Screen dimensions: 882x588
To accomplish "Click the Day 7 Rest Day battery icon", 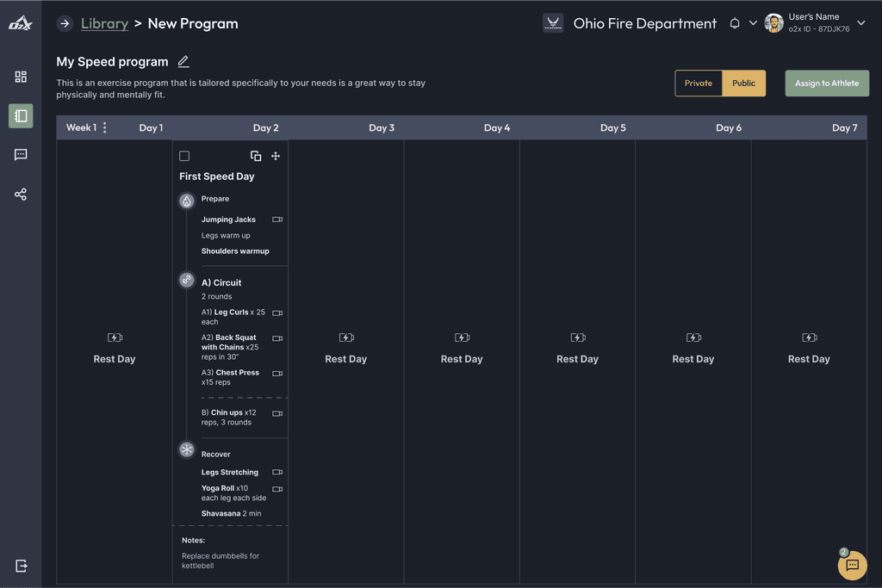I will (x=810, y=337).
